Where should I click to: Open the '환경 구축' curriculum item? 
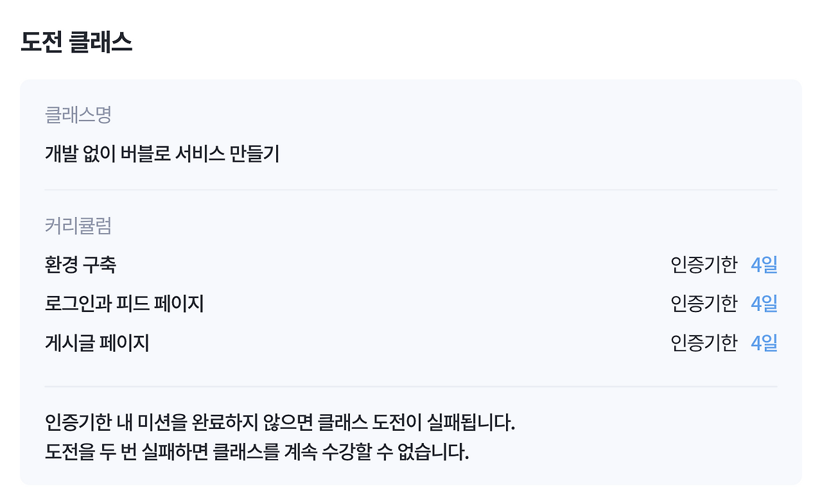pos(80,265)
